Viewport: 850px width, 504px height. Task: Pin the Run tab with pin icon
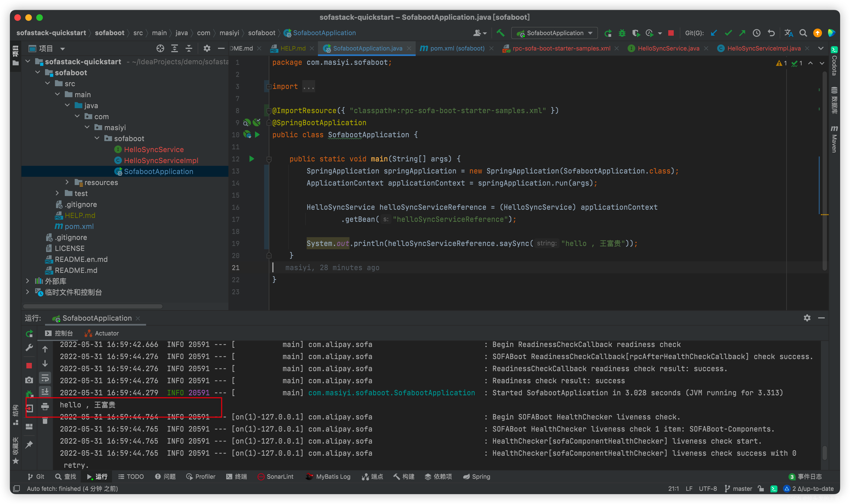(29, 444)
